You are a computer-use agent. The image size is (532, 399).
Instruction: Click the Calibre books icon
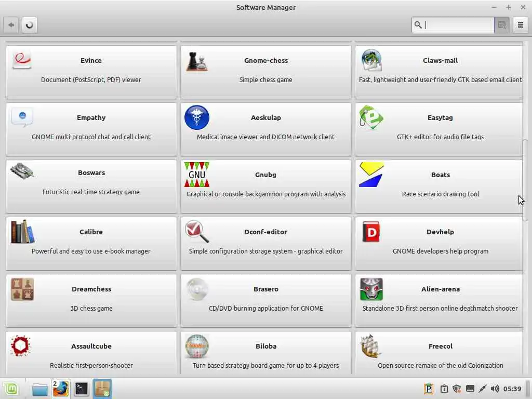click(22, 232)
